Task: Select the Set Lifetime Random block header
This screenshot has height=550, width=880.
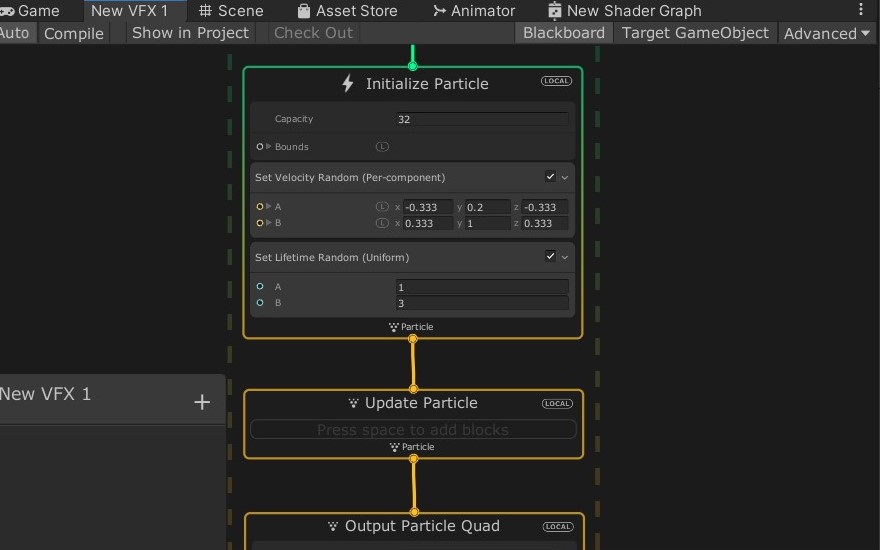Action: [x=412, y=257]
